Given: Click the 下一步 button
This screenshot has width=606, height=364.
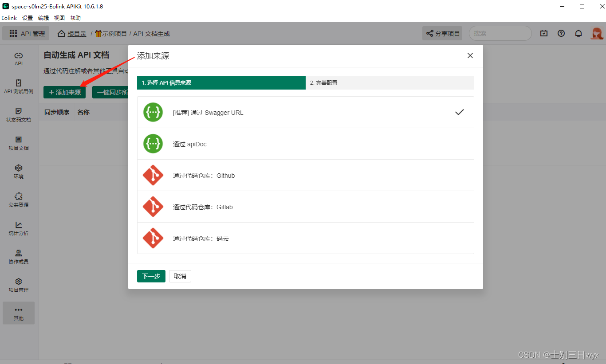Looking at the screenshot, I should [151, 276].
